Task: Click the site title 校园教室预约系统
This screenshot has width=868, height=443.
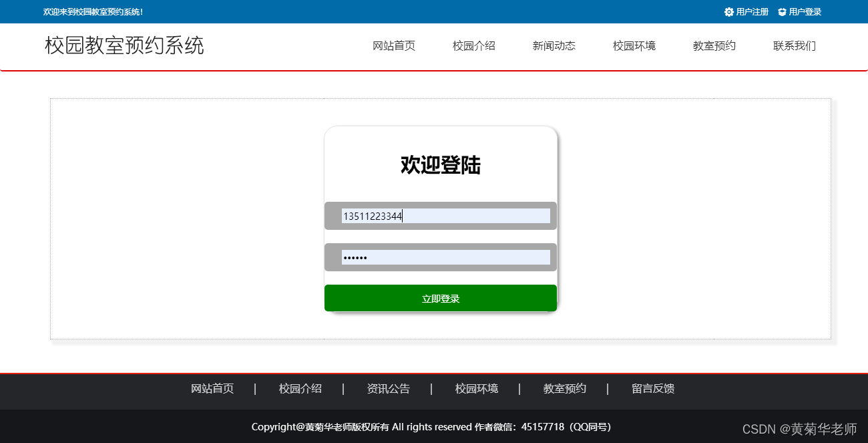Action: (124, 45)
